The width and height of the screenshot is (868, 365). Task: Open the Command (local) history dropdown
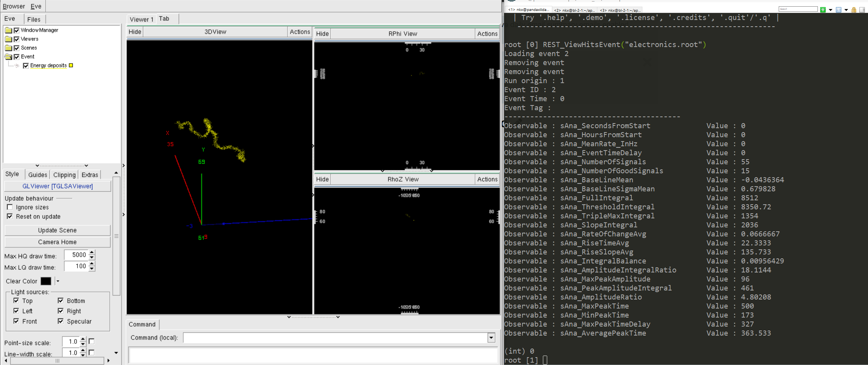point(491,338)
